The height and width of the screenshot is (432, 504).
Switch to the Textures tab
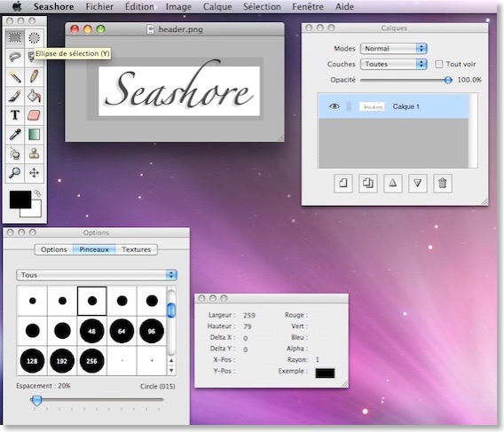[x=137, y=249]
